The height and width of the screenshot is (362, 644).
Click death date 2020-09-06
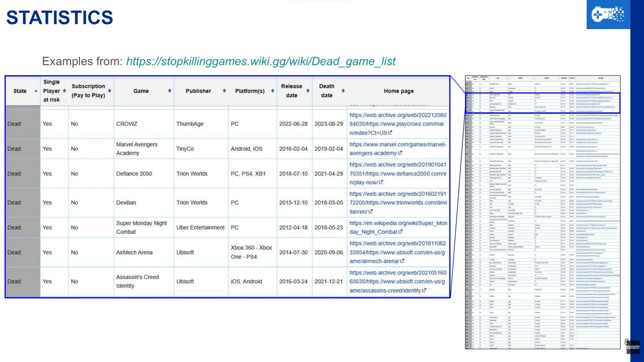pyautogui.click(x=329, y=252)
